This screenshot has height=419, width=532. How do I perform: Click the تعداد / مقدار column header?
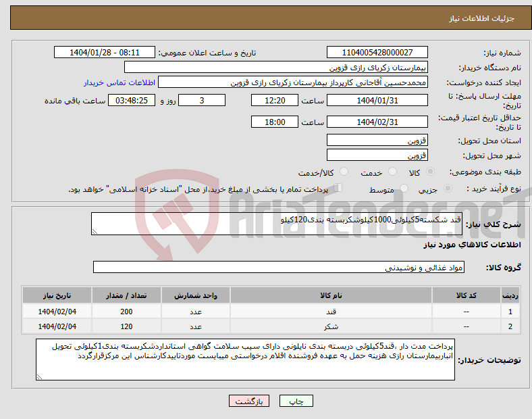click(x=126, y=295)
